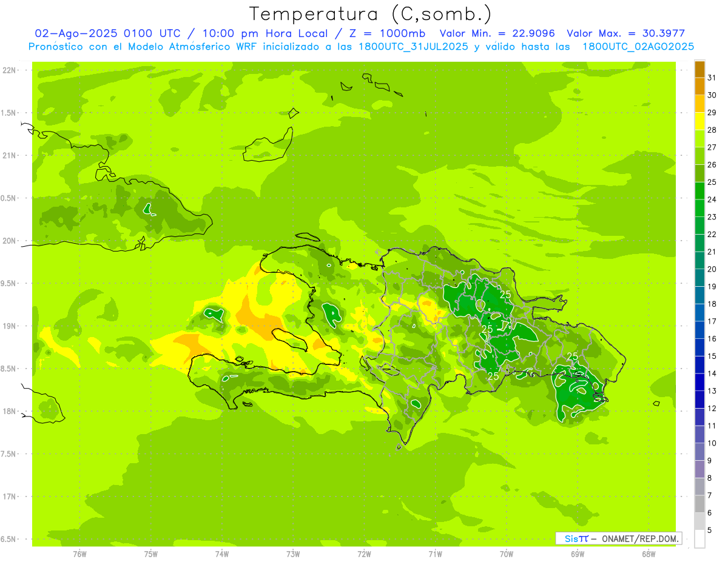Click the "10" colorbar label
The image size is (728, 562).
point(712,443)
